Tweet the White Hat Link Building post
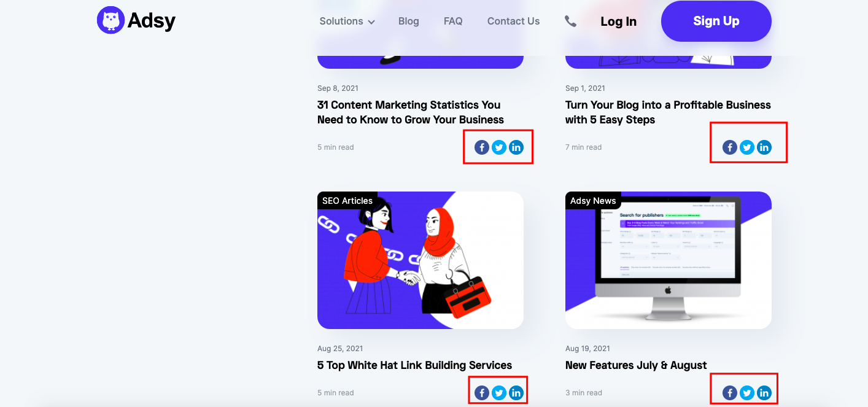 pos(499,393)
